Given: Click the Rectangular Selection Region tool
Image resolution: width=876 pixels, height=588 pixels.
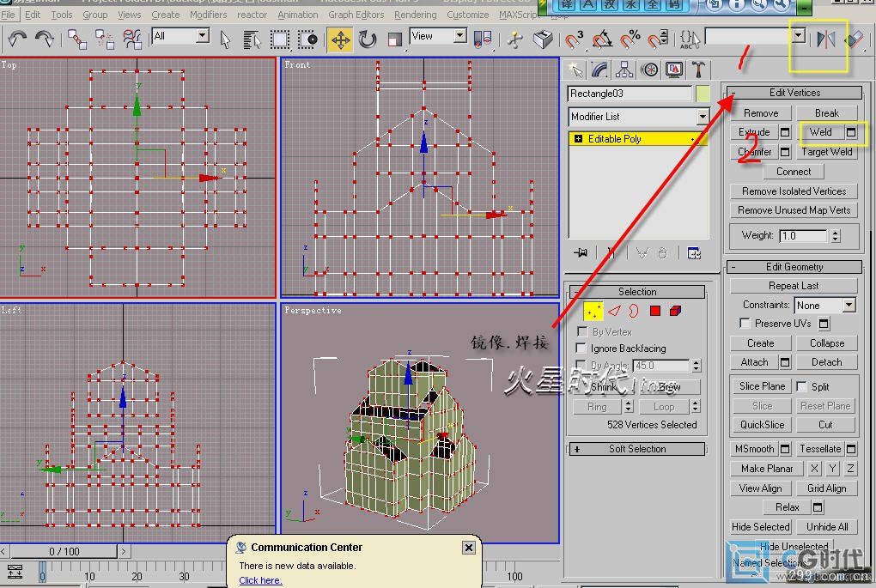Looking at the screenshot, I should coord(279,39).
